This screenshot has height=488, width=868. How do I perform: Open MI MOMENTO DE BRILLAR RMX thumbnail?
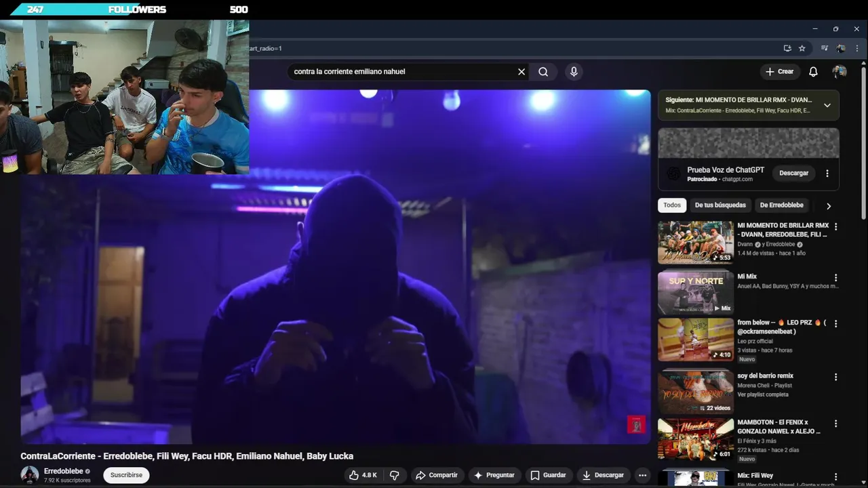(695, 243)
